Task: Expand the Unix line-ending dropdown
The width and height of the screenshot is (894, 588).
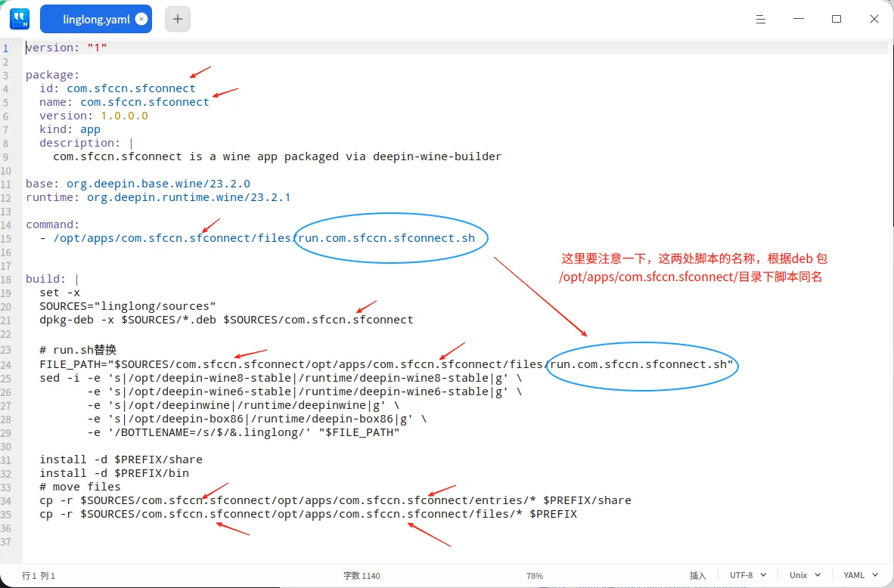Action: tap(805, 575)
